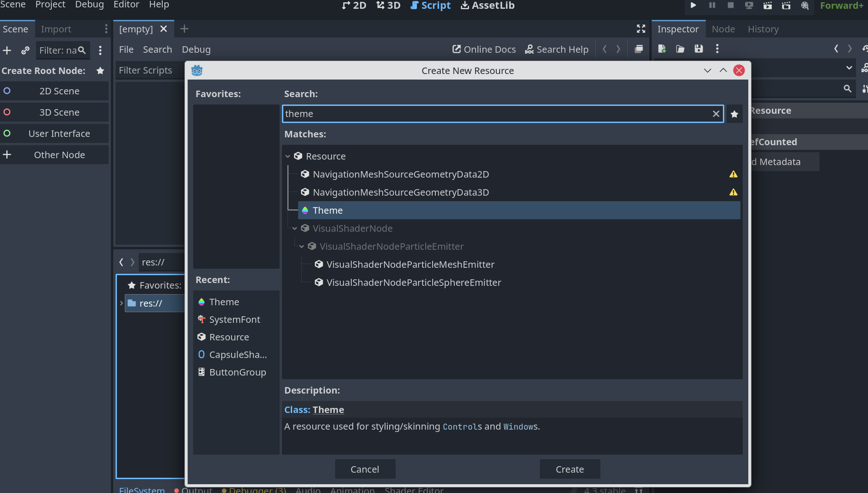868x493 pixels.
Task: Confirm with the Create button
Action: [569, 469]
